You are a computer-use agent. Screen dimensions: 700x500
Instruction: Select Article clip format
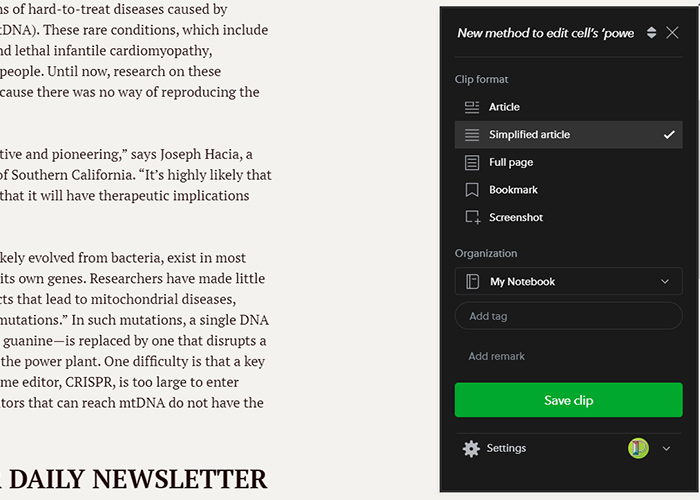click(x=568, y=107)
